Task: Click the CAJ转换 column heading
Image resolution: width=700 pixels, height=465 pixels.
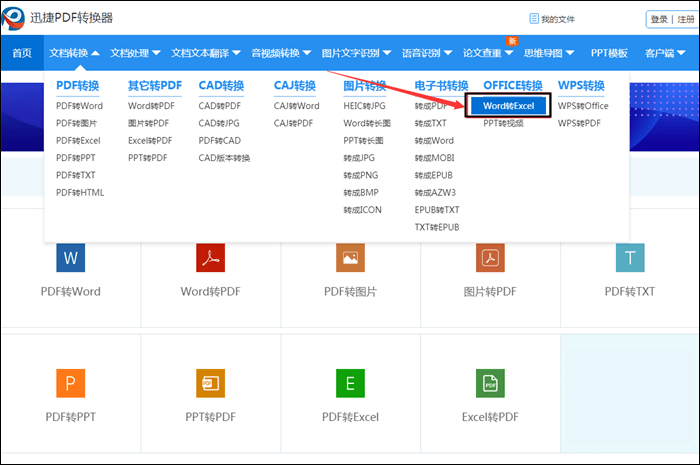Action: [x=295, y=85]
